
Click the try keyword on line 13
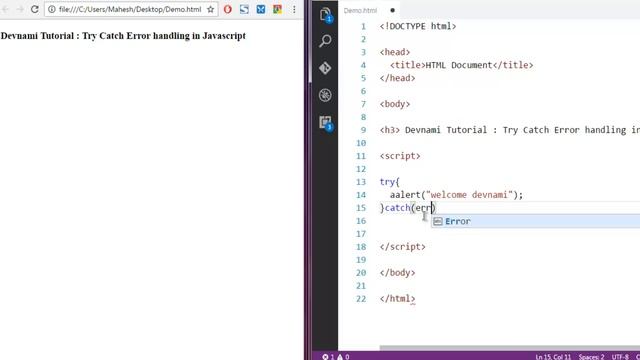387,182
